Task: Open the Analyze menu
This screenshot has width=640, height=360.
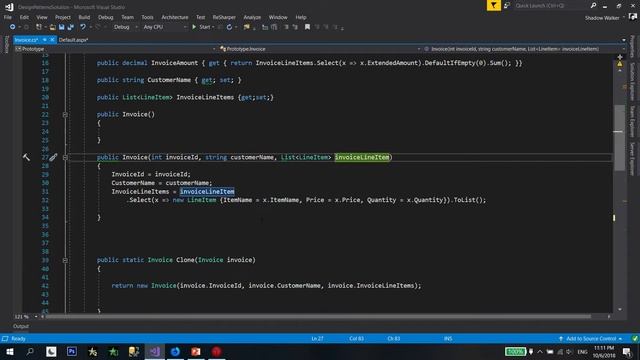Action: [x=252, y=17]
